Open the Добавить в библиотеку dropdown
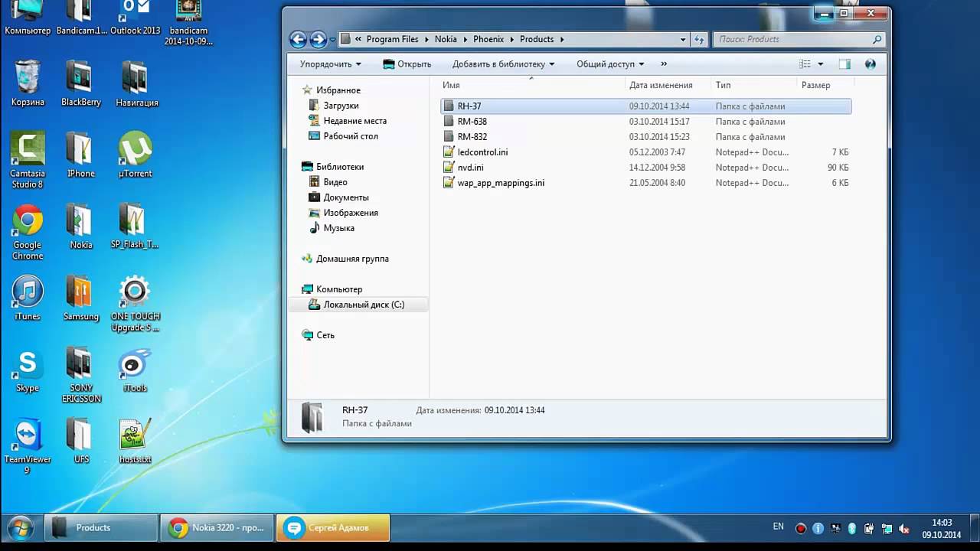The width and height of the screenshot is (980, 551). tap(503, 64)
